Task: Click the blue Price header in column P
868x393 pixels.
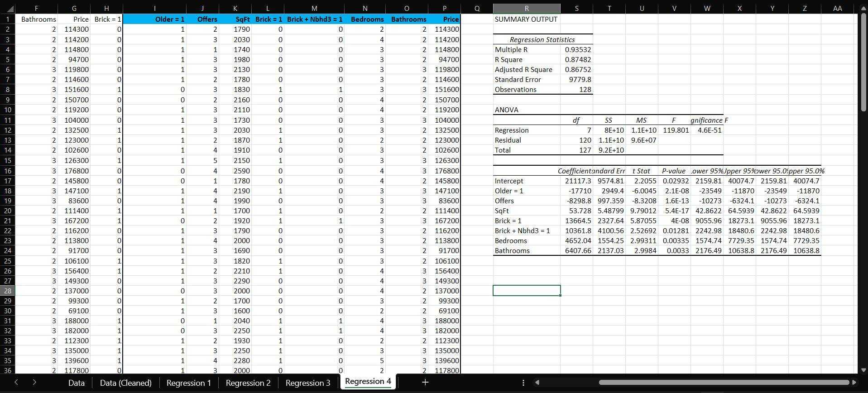Action: point(444,19)
